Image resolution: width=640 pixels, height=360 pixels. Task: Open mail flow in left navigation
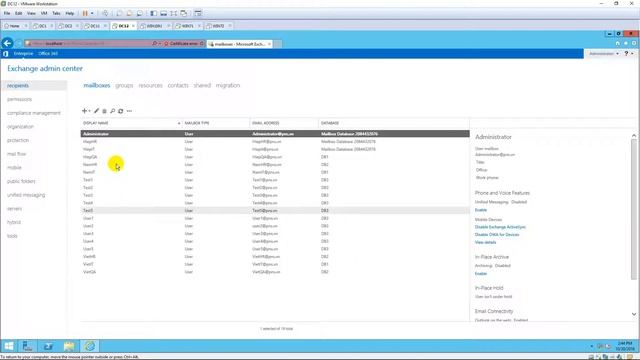pos(16,154)
